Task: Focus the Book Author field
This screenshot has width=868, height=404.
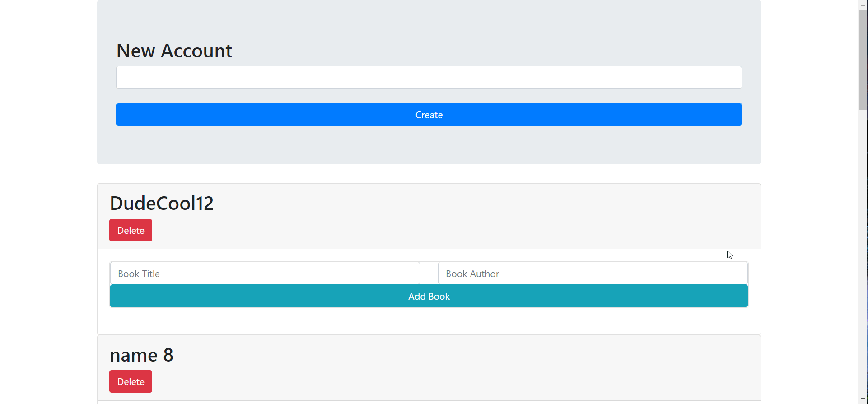Action: (593, 274)
